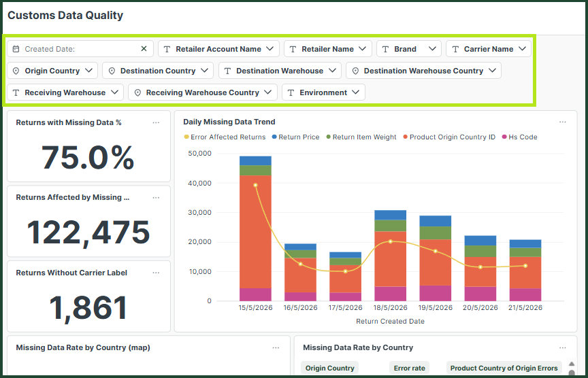
Task: Sort by Origin Country column header
Action: (329, 368)
